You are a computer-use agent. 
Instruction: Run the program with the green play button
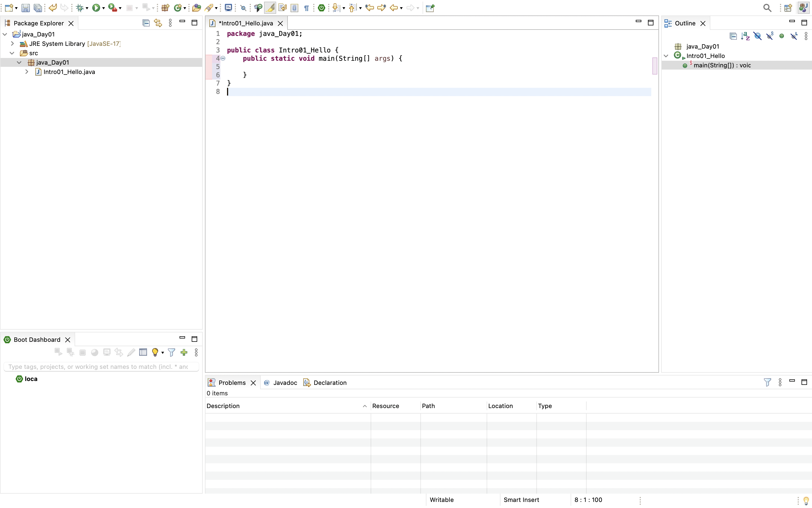[96, 8]
